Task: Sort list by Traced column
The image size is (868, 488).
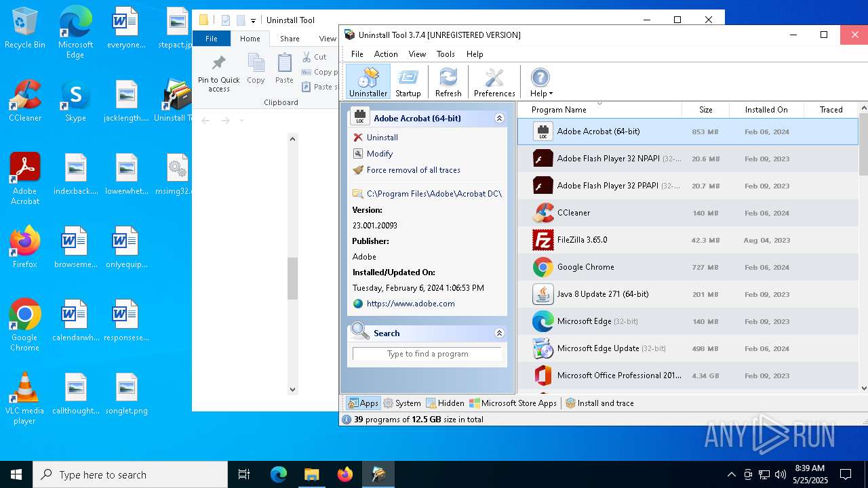Action: click(831, 110)
